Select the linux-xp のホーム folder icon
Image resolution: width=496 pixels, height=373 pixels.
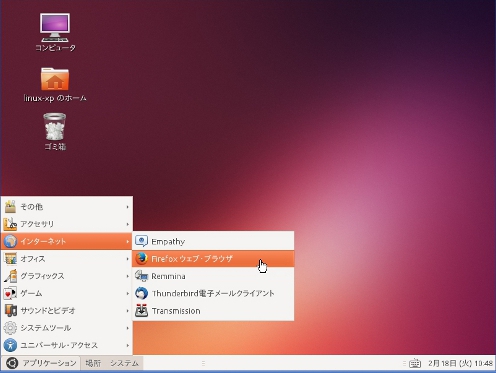point(55,79)
